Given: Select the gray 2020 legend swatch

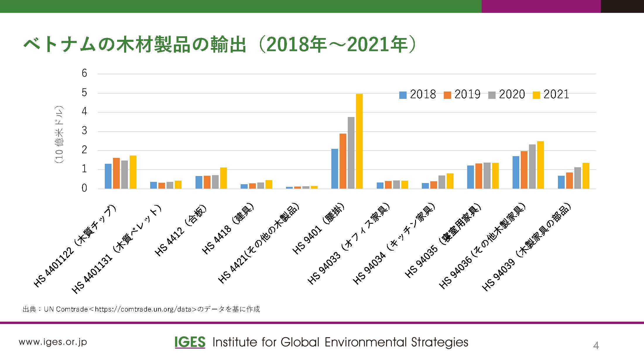Looking at the screenshot, I should click(x=492, y=95).
